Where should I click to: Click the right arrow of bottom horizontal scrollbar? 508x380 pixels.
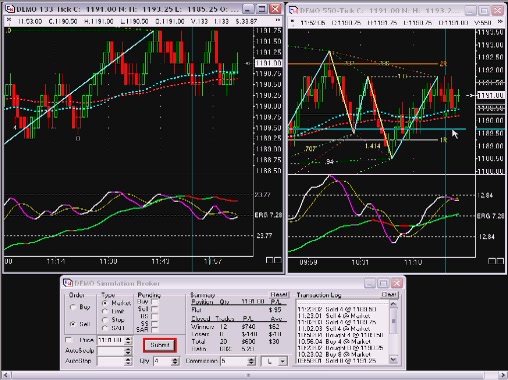click(x=503, y=375)
